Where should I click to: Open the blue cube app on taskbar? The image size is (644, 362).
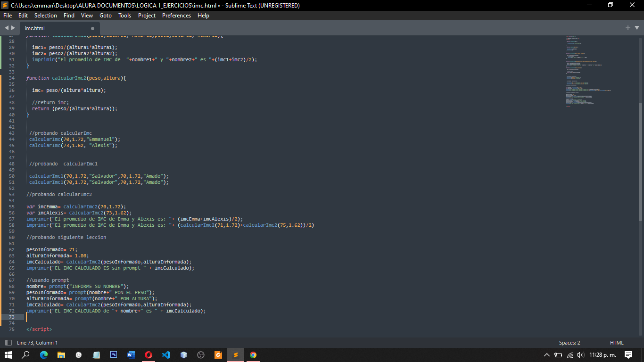point(183,355)
